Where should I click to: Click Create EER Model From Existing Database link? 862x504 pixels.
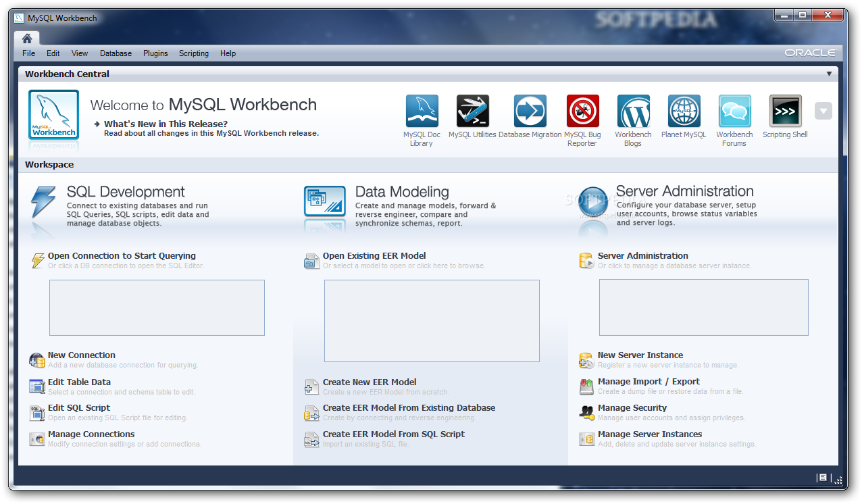[x=409, y=407]
